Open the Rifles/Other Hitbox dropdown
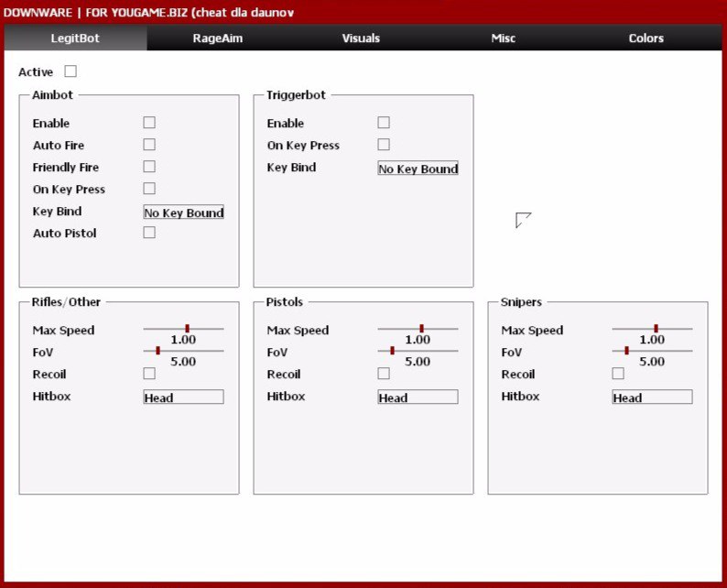727x588 pixels. pyautogui.click(x=183, y=397)
